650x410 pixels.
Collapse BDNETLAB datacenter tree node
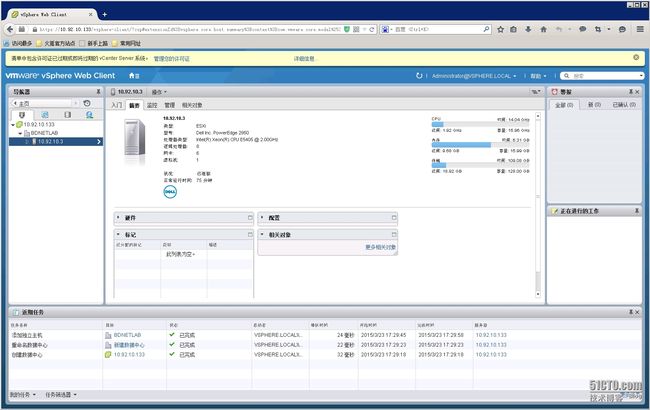point(20,133)
